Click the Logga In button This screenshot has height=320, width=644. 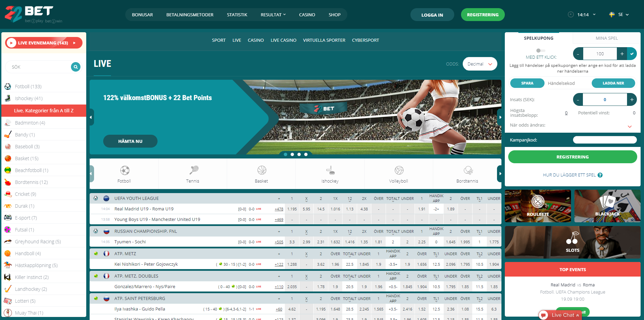click(x=432, y=15)
